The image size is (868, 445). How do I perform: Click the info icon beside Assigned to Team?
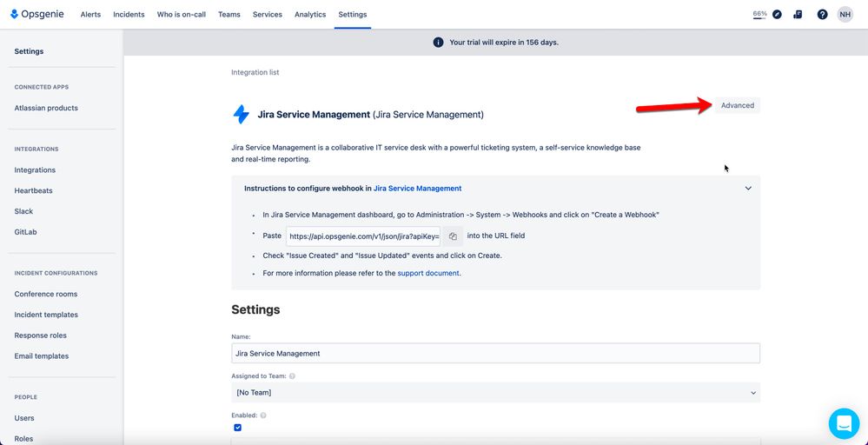click(x=292, y=375)
